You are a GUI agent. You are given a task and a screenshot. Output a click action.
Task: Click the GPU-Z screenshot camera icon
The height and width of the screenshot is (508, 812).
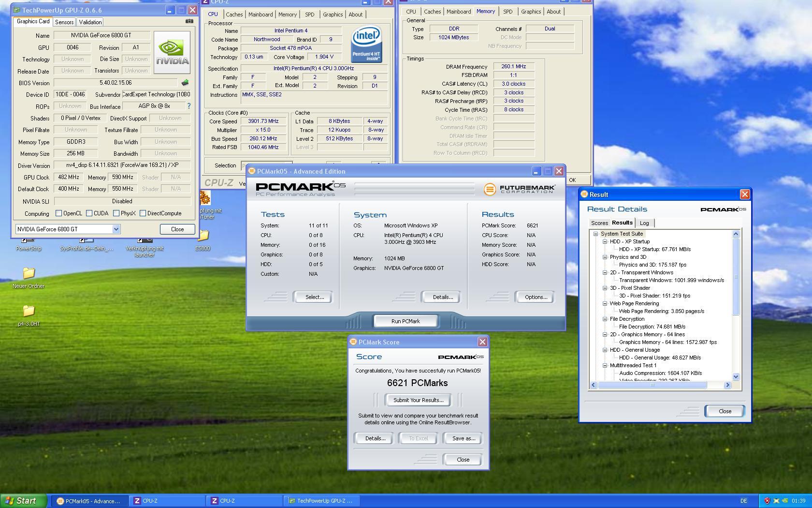189,21
